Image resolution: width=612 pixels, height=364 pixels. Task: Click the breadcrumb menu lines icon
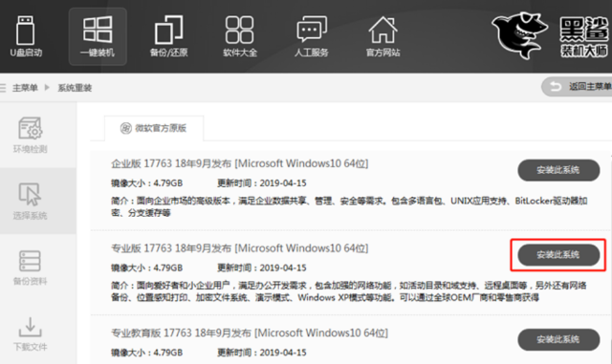[3, 88]
